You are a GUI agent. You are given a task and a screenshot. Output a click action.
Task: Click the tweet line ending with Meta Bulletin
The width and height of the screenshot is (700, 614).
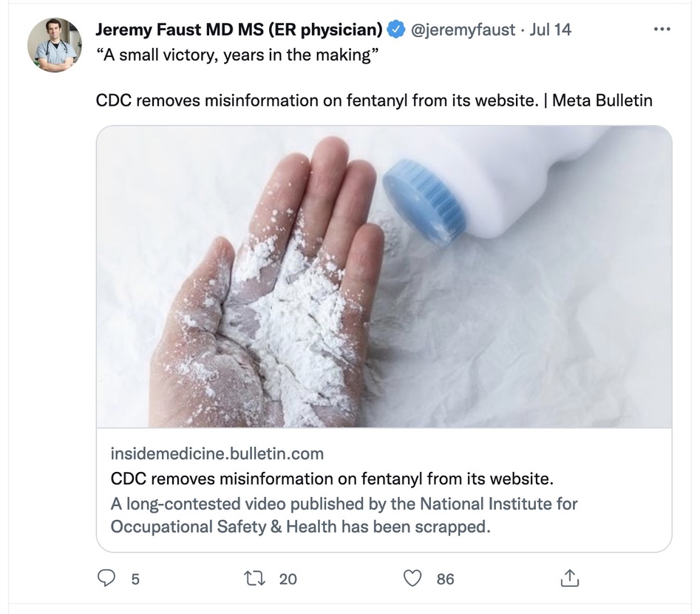point(374,99)
